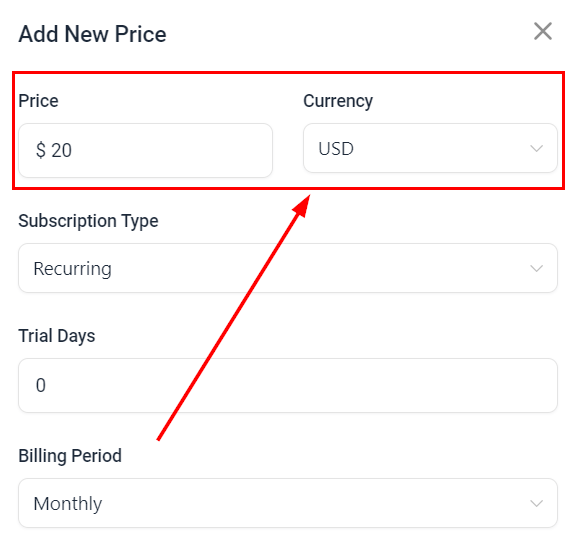The width and height of the screenshot is (579, 549).
Task: Click the Price field label
Action: 38,101
